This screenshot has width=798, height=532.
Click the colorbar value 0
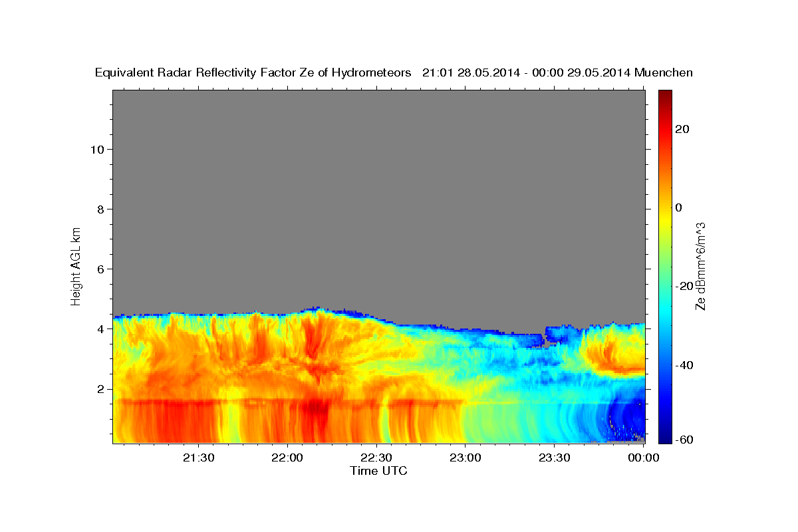tap(680, 207)
